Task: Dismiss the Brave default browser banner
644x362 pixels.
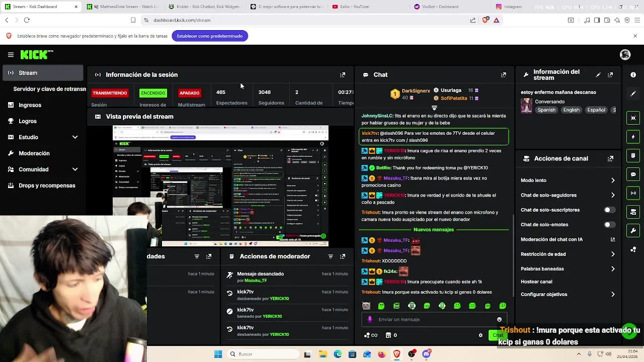Action: 635,36
